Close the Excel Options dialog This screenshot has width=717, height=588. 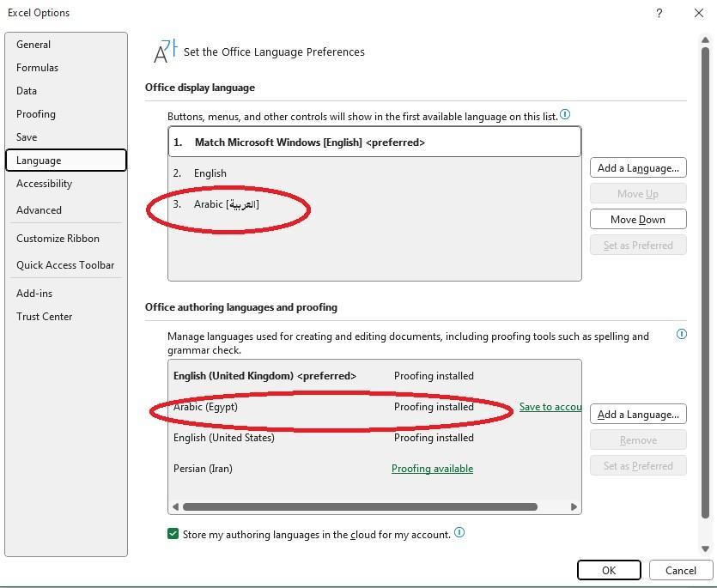[699, 13]
